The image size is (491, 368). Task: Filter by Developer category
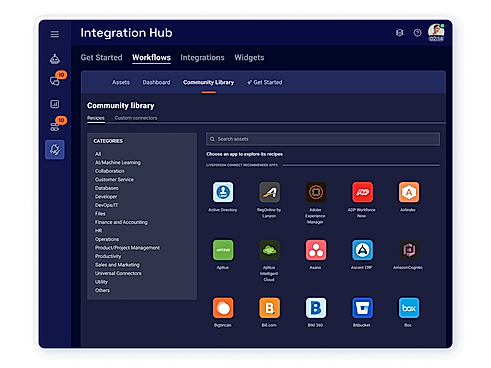coord(106,197)
